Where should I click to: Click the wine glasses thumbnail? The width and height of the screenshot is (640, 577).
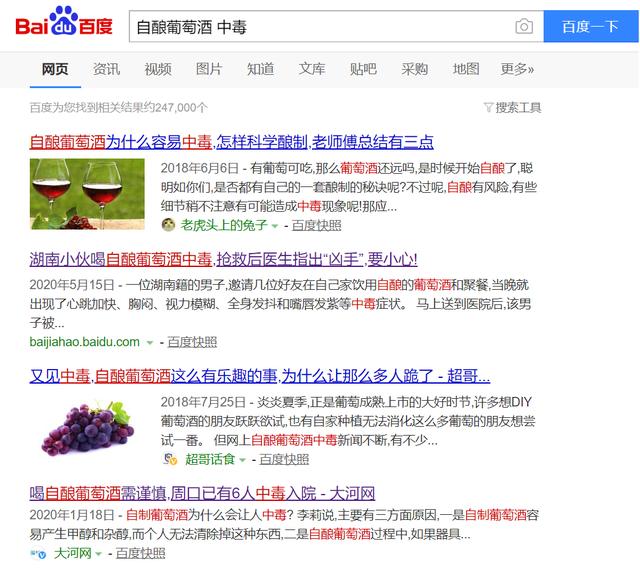click(x=87, y=194)
